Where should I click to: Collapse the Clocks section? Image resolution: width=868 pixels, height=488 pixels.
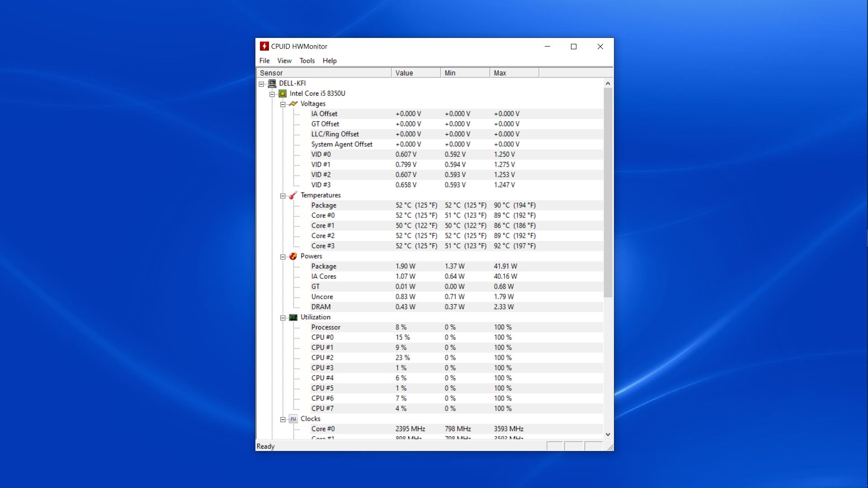283,420
